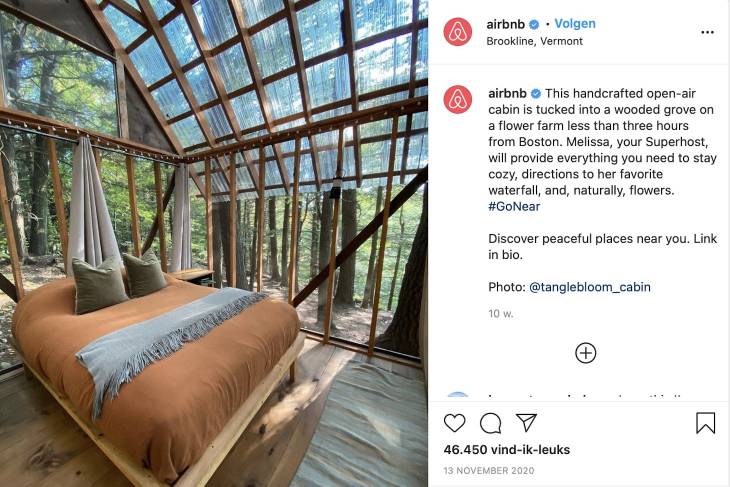Open Brookline, Vermont location page
Screen dimensions: 730x487
(x=534, y=41)
